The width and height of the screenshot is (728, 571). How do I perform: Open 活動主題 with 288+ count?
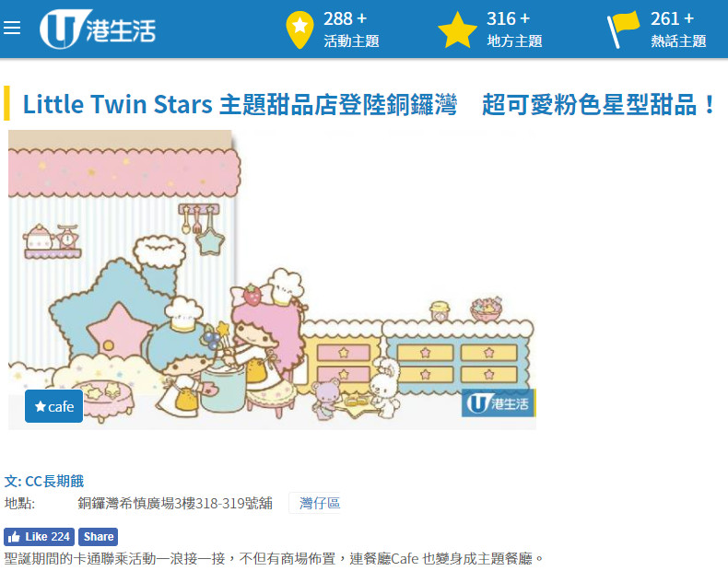[351, 29]
